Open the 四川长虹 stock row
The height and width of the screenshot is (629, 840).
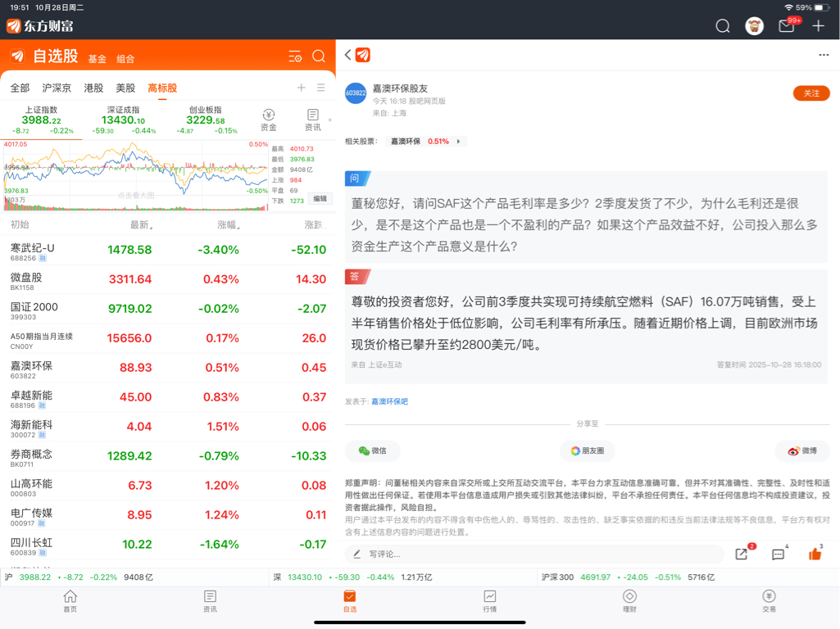(168, 545)
